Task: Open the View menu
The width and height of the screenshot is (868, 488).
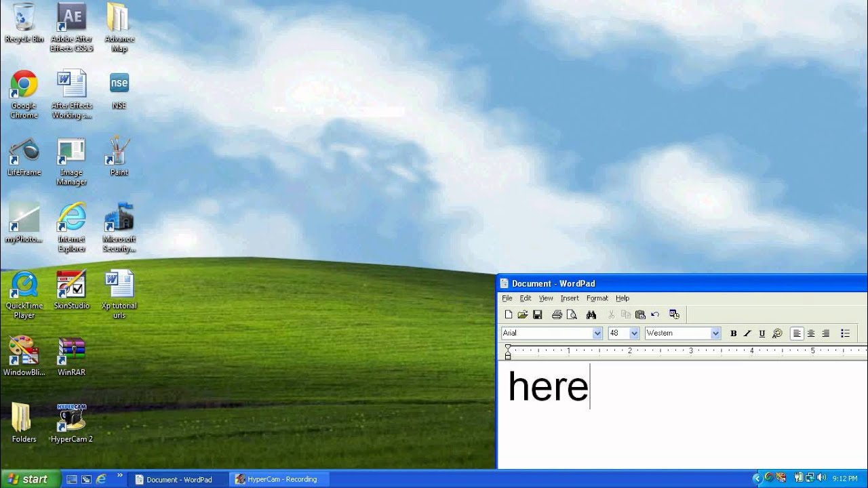Action: coord(546,298)
